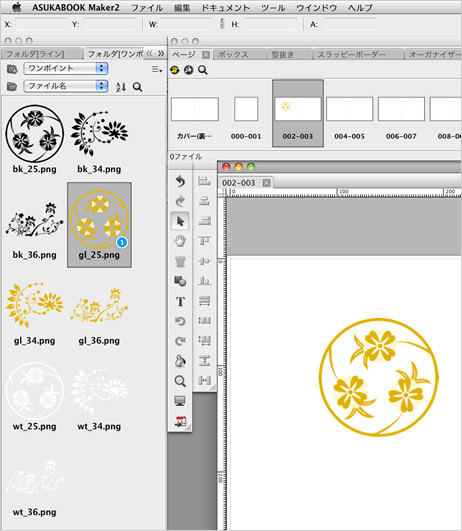
Task: Select the Text tool
Action: click(x=180, y=301)
